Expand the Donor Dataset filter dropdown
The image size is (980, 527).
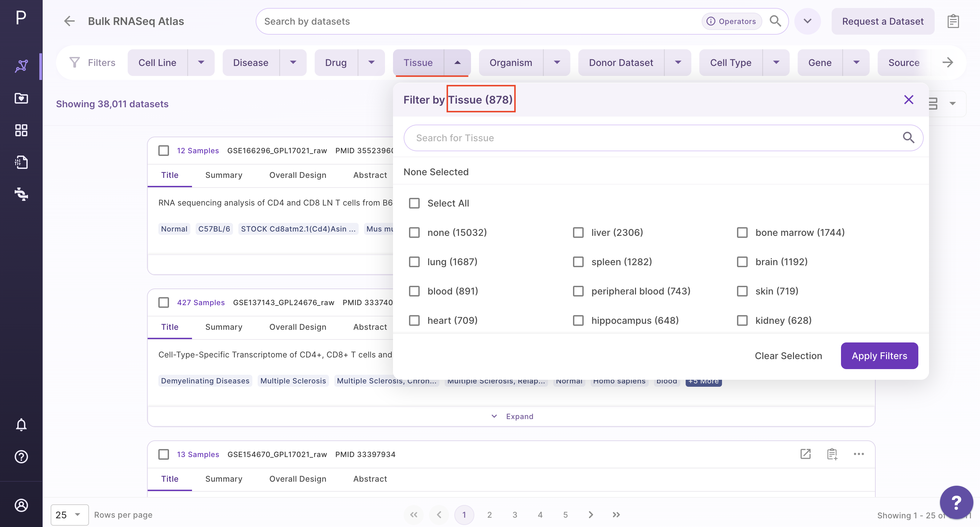[678, 62]
